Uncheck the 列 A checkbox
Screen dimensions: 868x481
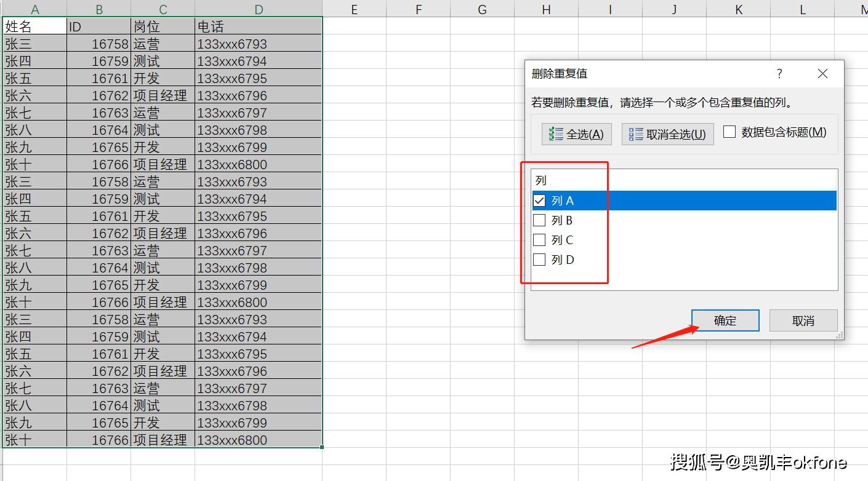[x=539, y=201]
